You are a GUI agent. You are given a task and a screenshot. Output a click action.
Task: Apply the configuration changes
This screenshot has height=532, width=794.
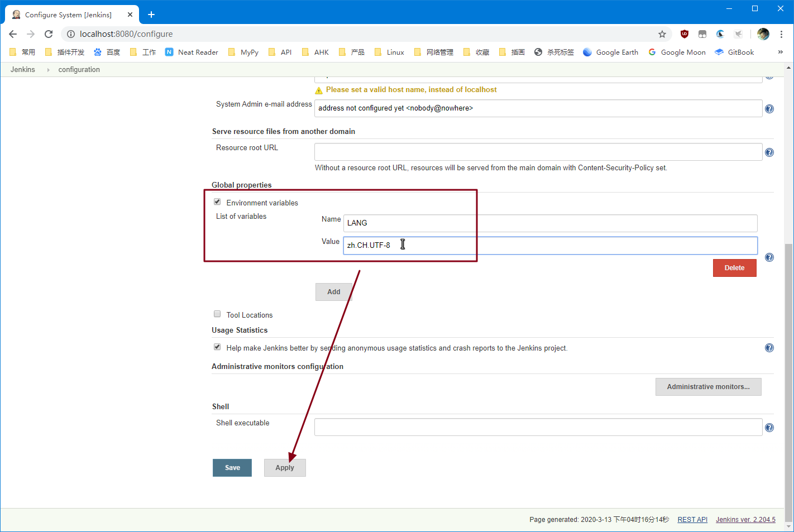285,468
